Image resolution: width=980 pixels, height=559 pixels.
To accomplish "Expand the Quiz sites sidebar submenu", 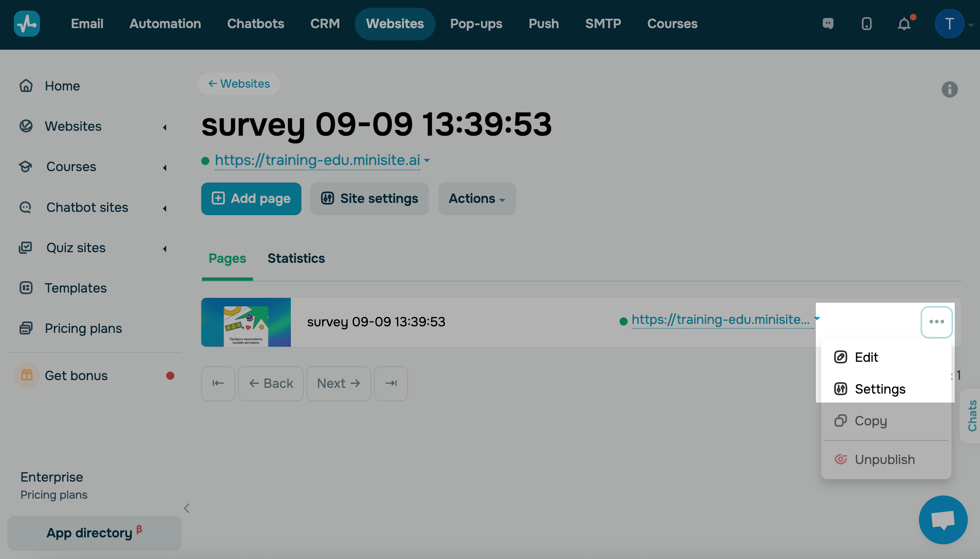I will [165, 249].
